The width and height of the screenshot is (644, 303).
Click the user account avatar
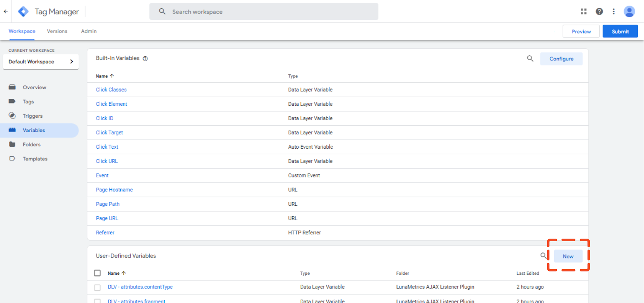tap(629, 12)
